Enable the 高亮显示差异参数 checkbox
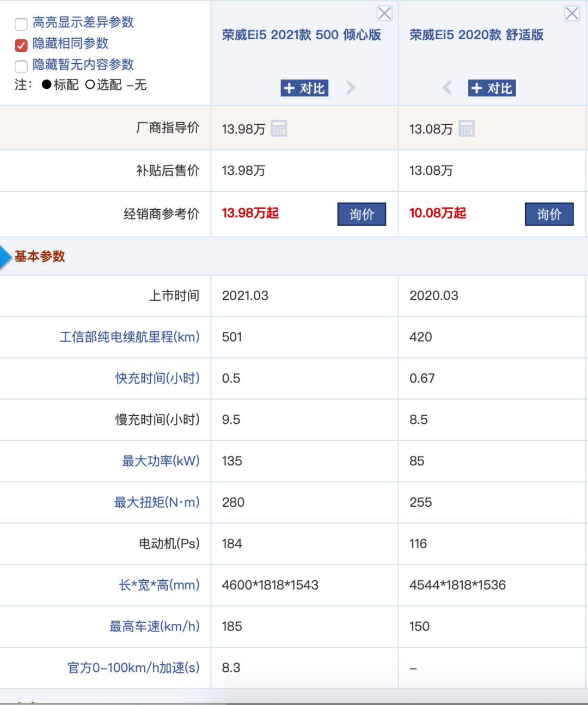This screenshot has height=705, width=588. click(x=21, y=24)
